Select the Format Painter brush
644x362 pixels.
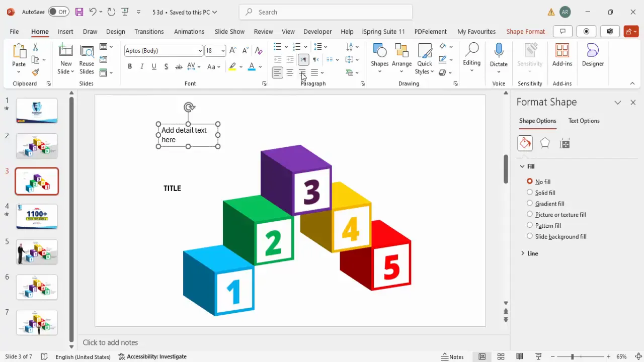[x=35, y=72]
